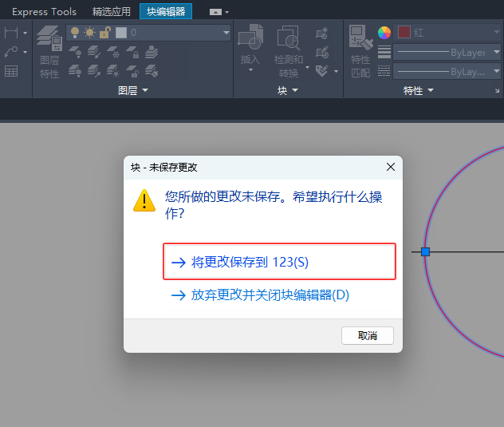Switch to the 块编辑器 tab
The width and height of the screenshot is (504, 427).
point(166,12)
